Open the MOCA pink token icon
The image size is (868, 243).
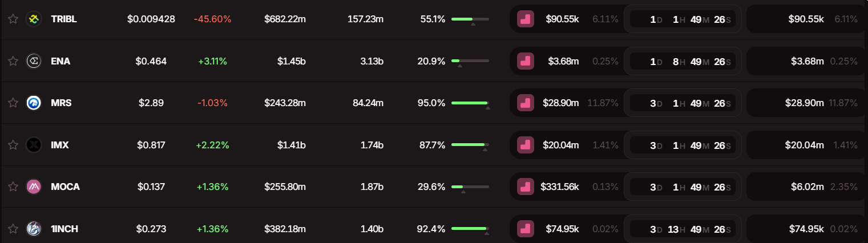pos(34,187)
